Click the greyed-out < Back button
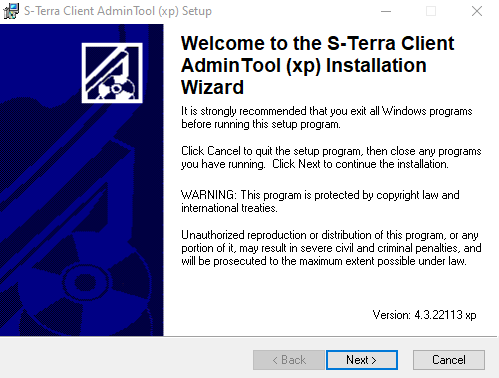This screenshot has height=378, width=499. 289,360
